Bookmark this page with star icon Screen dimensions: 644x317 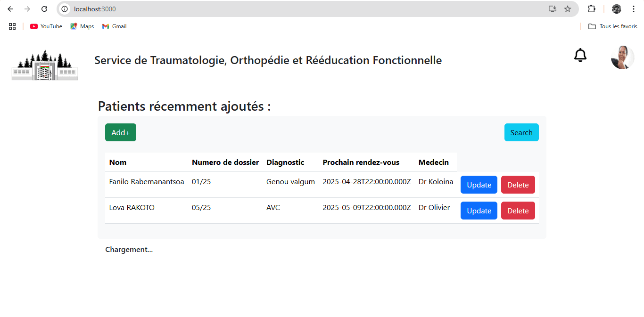pyautogui.click(x=568, y=9)
